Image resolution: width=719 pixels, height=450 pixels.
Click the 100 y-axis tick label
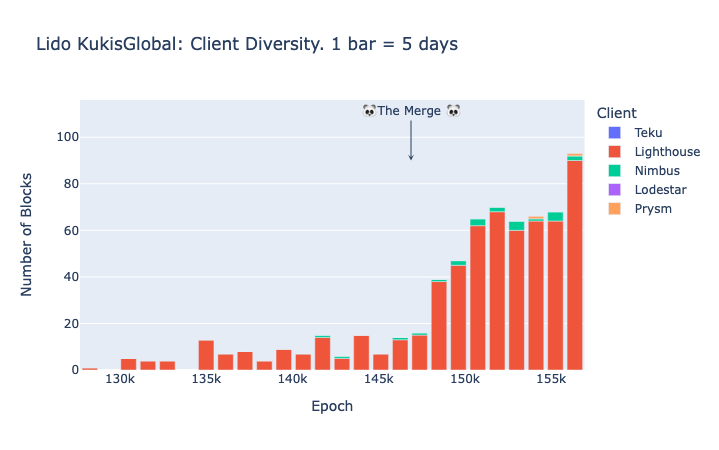(x=67, y=137)
